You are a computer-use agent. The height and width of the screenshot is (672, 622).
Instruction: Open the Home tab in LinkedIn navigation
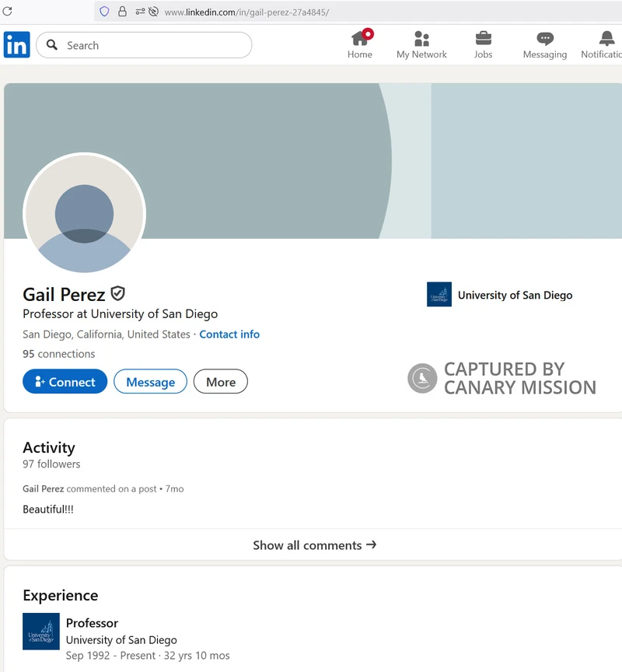pyautogui.click(x=360, y=44)
